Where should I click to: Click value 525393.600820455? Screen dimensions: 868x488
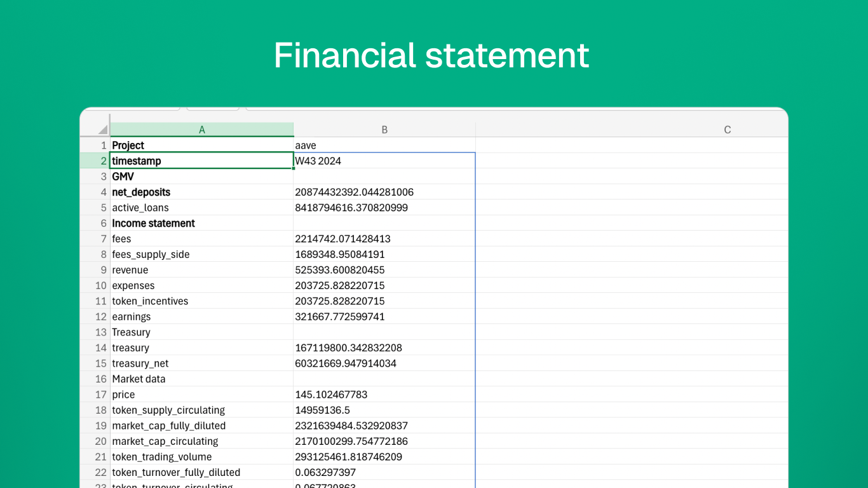click(x=384, y=270)
